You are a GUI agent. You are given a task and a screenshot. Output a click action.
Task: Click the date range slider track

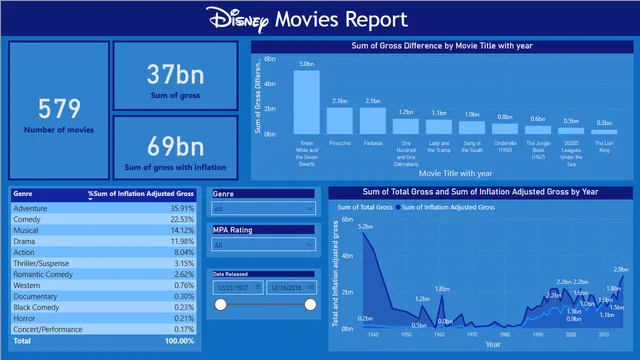(265, 304)
